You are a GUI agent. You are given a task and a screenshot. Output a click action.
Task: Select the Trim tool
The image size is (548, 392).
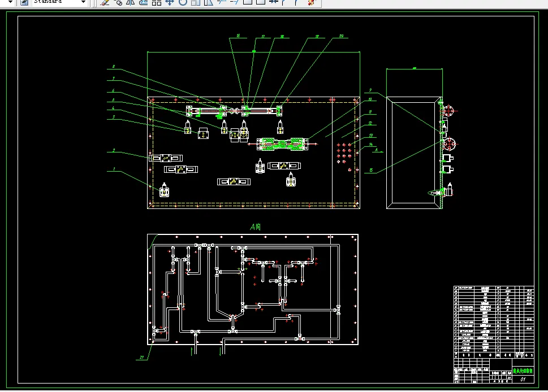[221, 2]
